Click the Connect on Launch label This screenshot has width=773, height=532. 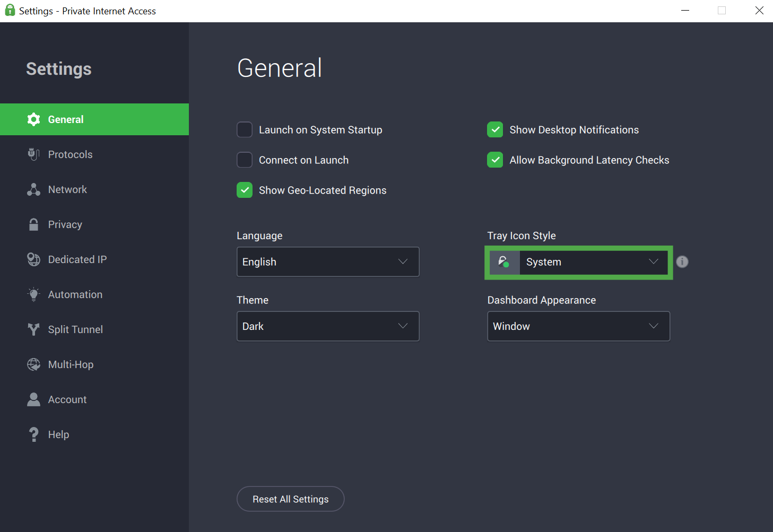pos(303,160)
